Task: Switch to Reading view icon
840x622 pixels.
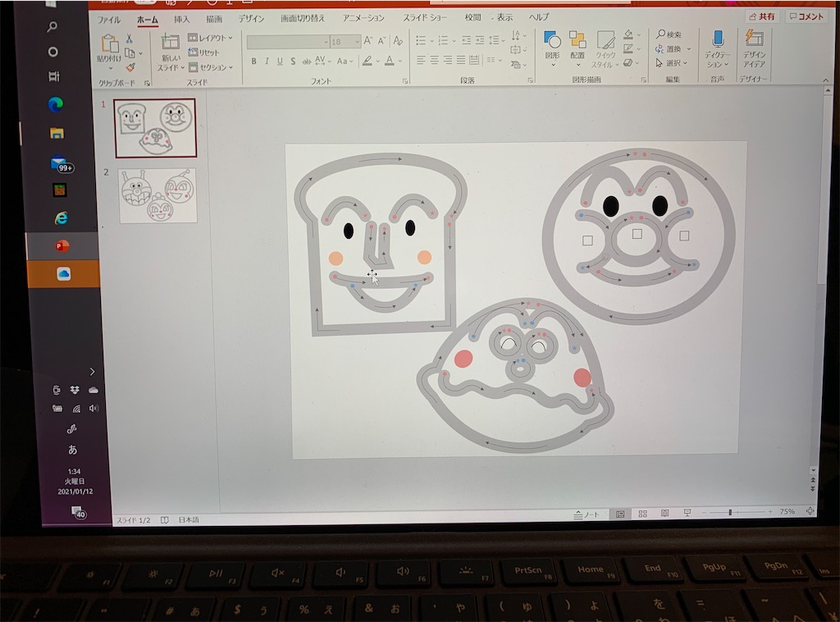Action: point(664,513)
